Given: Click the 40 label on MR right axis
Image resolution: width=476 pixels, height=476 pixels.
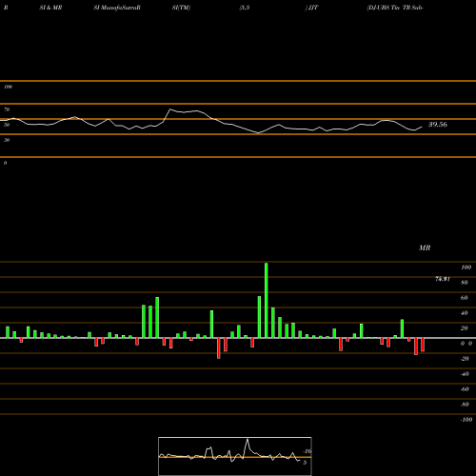Looking at the screenshot, I should point(465,313).
